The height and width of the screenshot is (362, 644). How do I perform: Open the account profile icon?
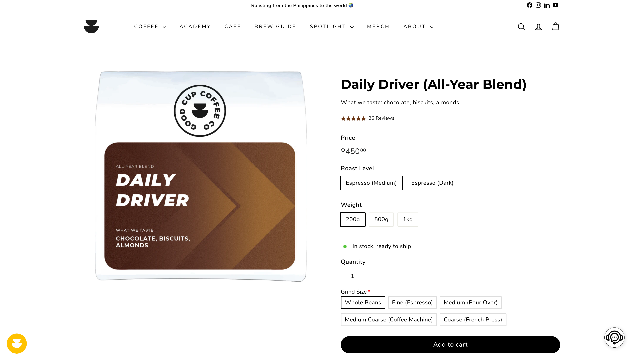539,27
